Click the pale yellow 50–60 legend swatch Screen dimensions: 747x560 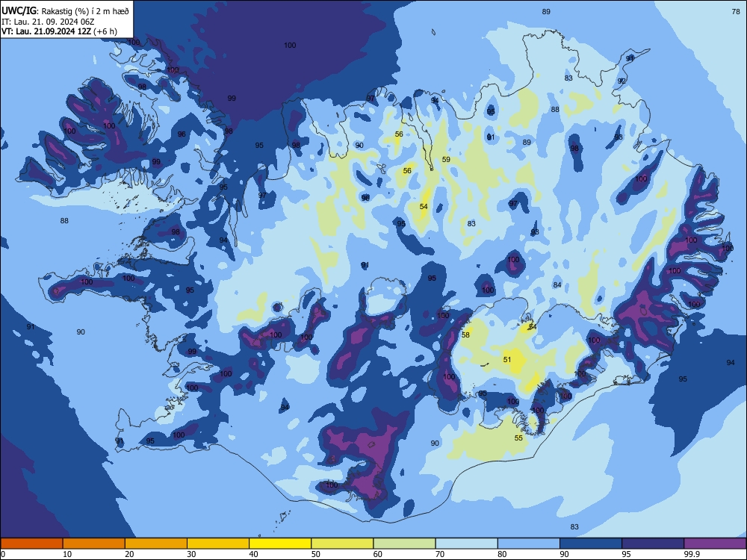(x=343, y=544)
